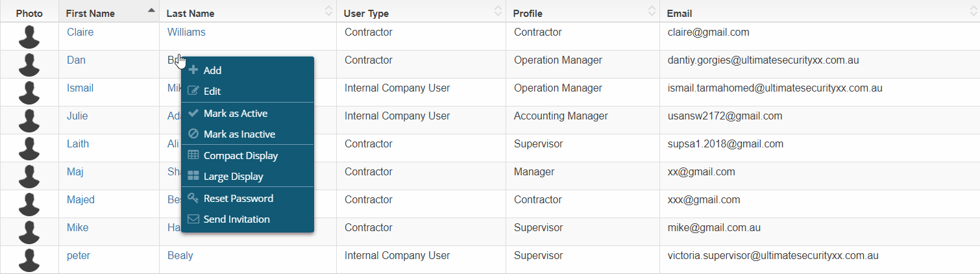Click the pencil icon beside Edit

coord(193,92)
